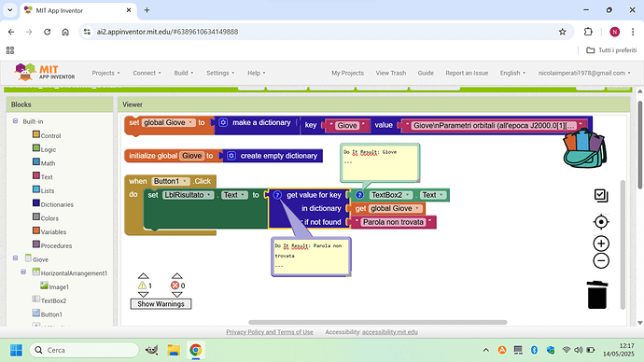Click the mutator gear on create empty dictionary

(x=231, y=156)
